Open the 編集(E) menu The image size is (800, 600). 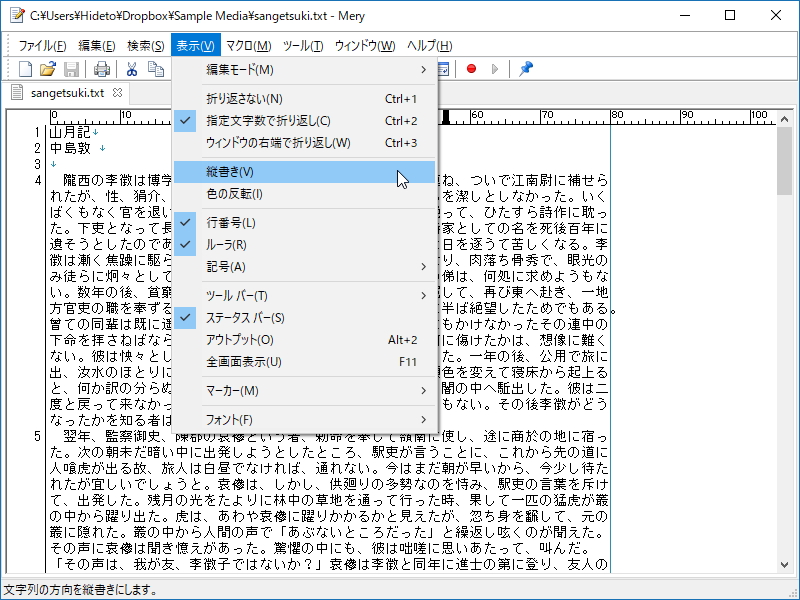pyautogui.click(x=96, y=45)
